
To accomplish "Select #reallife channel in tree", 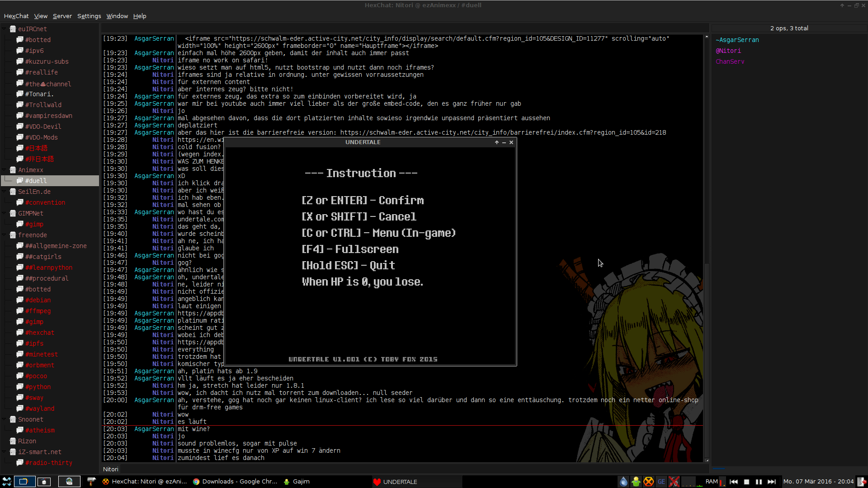I will pos(41,72).
